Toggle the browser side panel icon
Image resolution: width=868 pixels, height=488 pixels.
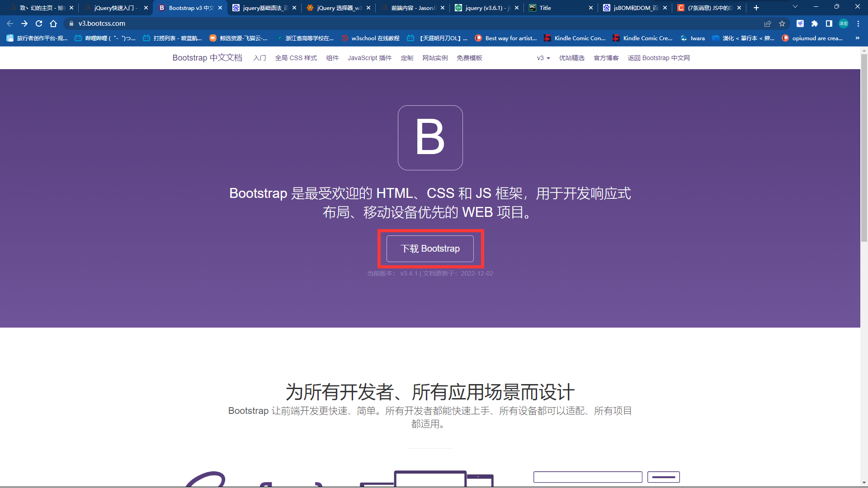(x=829, y=23)
